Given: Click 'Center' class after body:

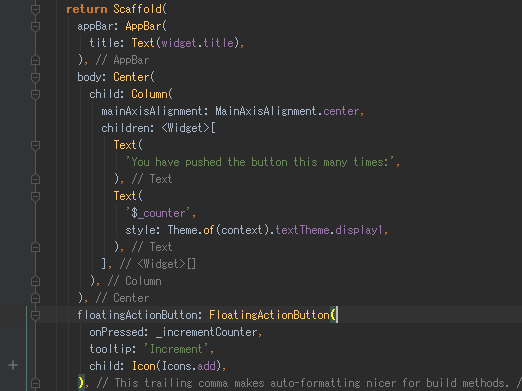Looking at the screenshot, I should (x=131, y=77).
